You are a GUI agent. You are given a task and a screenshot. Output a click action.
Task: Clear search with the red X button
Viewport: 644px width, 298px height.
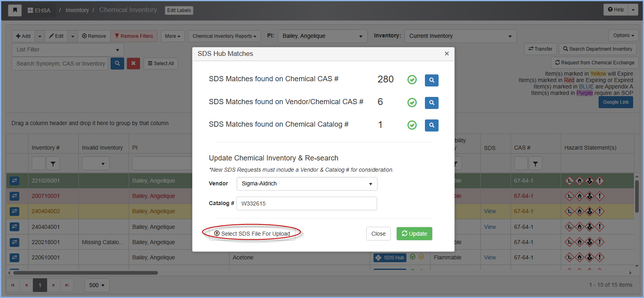click(x=133, y=63)
